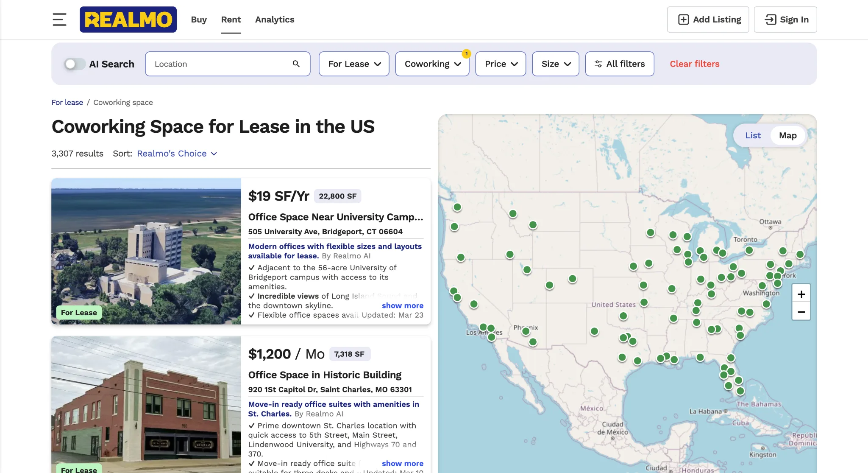
Task: Switch to Map view
Action: coord(787,135)
